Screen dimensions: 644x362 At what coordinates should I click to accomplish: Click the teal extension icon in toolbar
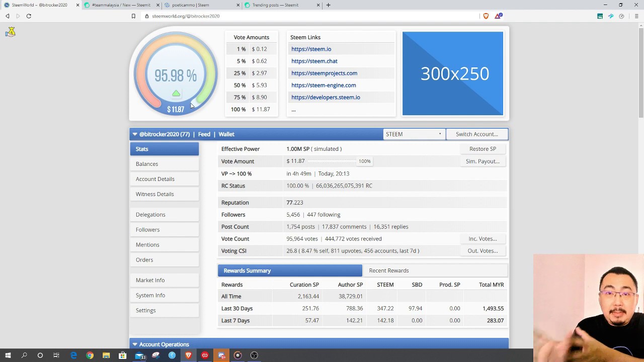pyautogui.click(x=600, y=16)
